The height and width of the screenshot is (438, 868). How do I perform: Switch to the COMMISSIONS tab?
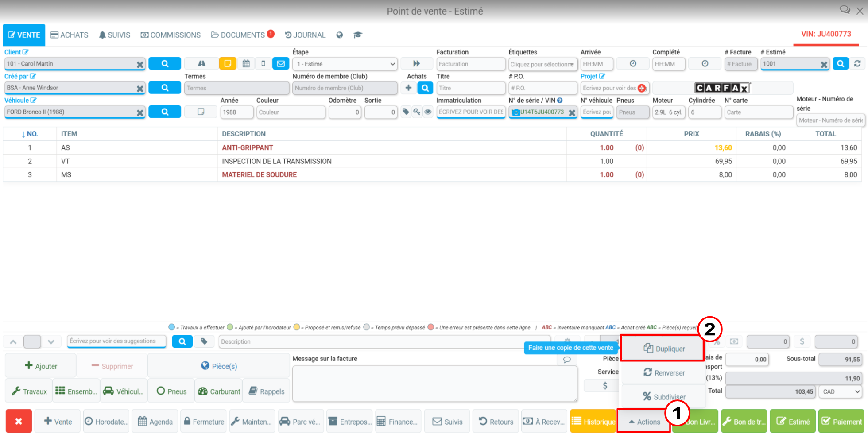click(x=170, y=35)
